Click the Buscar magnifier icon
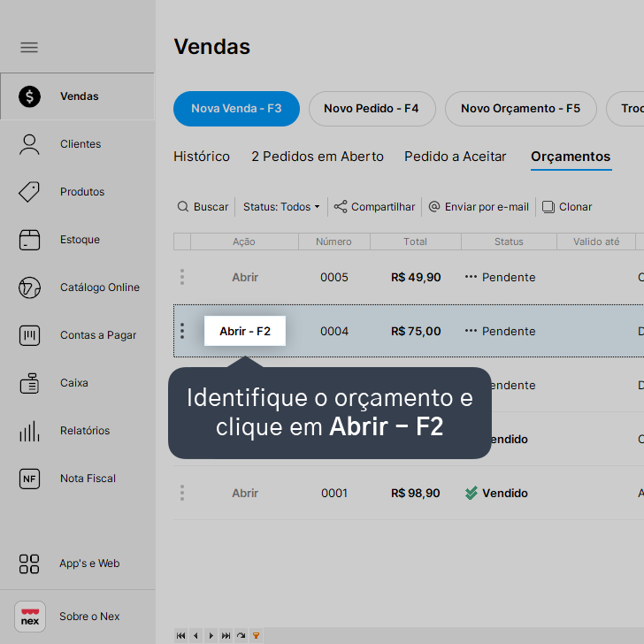This screenshot has height=644, width=644. coord(183,207)
